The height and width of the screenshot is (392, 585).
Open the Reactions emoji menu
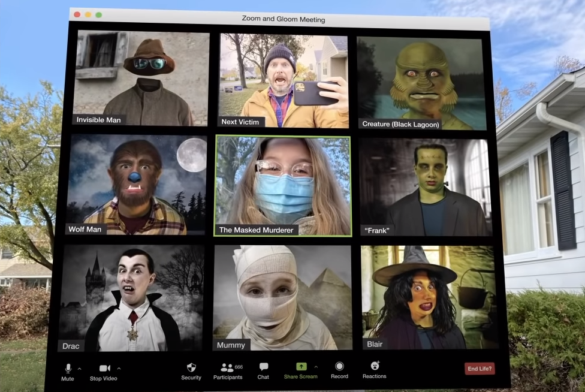[375, 366]
